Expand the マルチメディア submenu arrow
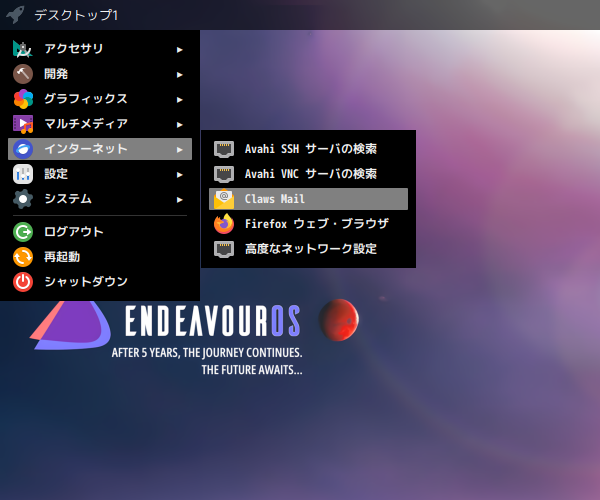Viewport: 600px width, 500px height. pyautogui.click(x=179, y=125)
